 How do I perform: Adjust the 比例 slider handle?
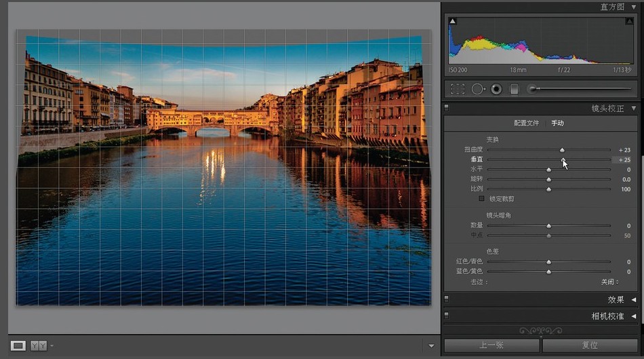548,189
